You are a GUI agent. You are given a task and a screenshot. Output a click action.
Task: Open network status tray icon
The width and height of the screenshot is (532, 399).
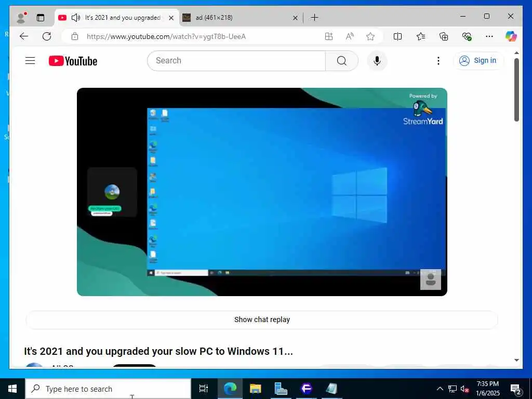pyautogui.click(x=453, y=389)
